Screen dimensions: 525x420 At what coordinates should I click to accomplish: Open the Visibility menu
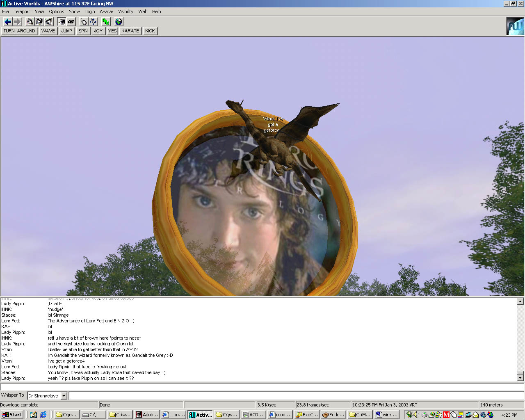coord(126,11)
